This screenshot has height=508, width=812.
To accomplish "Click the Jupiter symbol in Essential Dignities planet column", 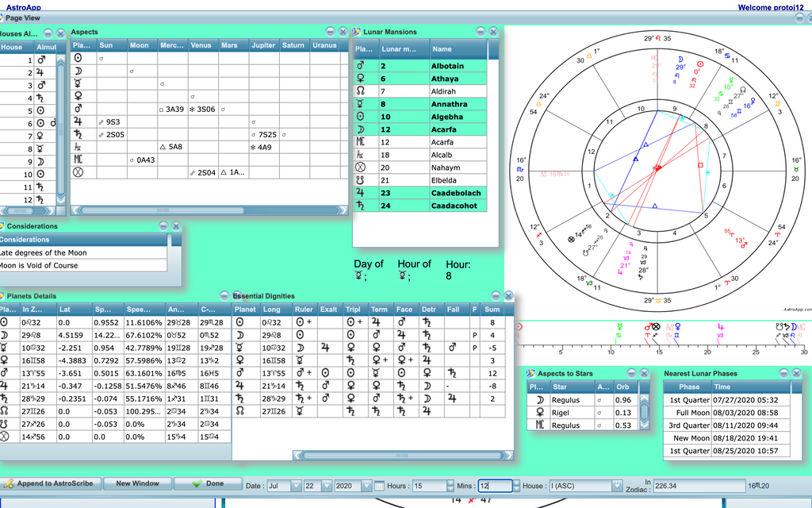I will 239,385.
